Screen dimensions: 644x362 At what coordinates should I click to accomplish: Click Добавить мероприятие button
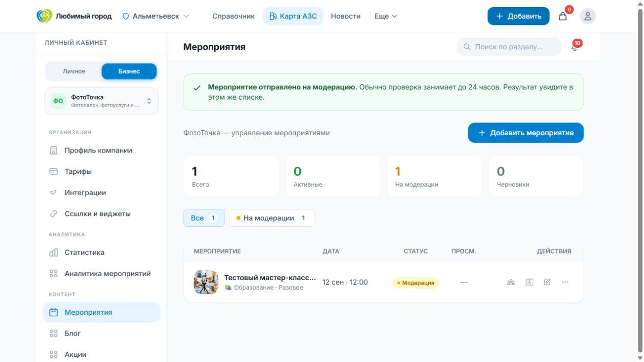tap(525, 133)
